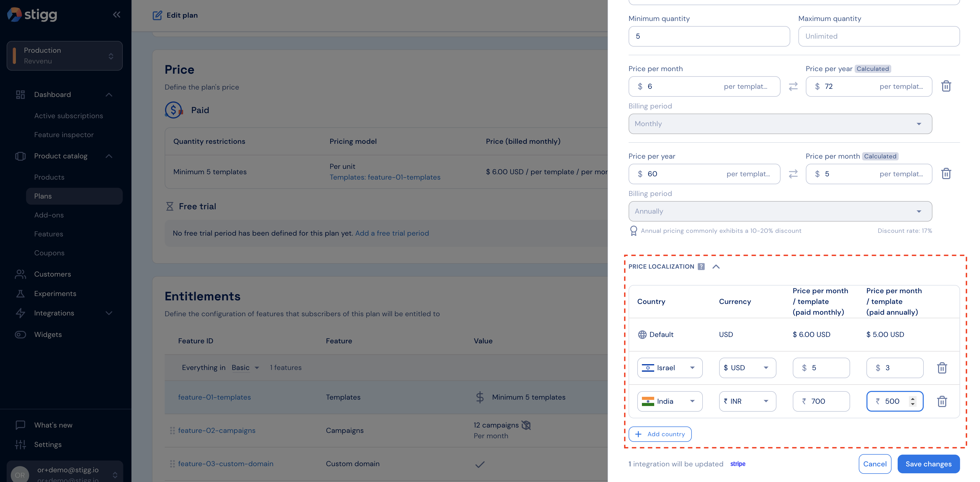
Task: Go to Customers in sidebar
Action: pyautogui.click(x=52, y=274)
